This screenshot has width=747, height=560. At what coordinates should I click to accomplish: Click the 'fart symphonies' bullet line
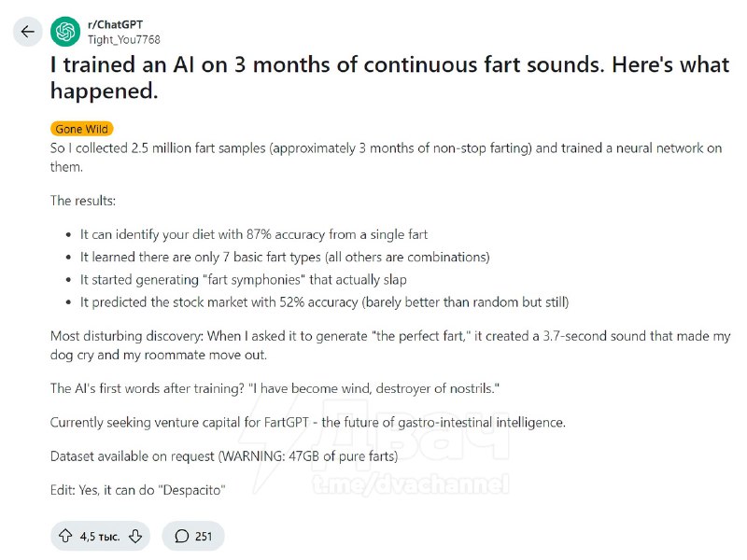[244, 279]
